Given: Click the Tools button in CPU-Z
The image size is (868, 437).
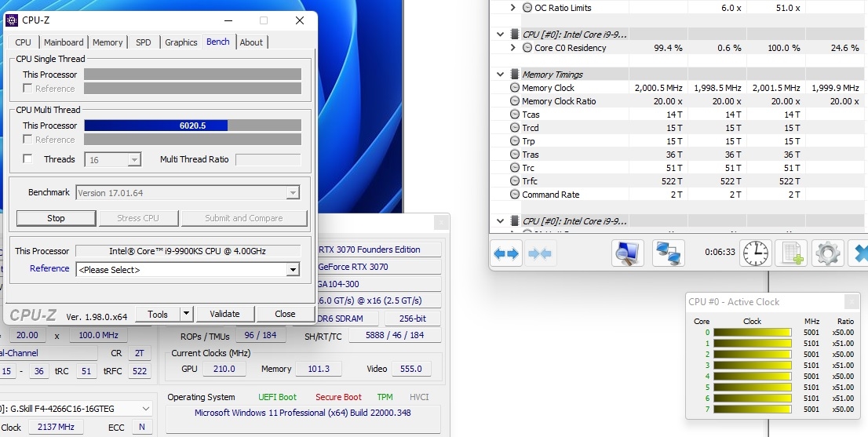Looking at the screenshot, I should point(158,314).
